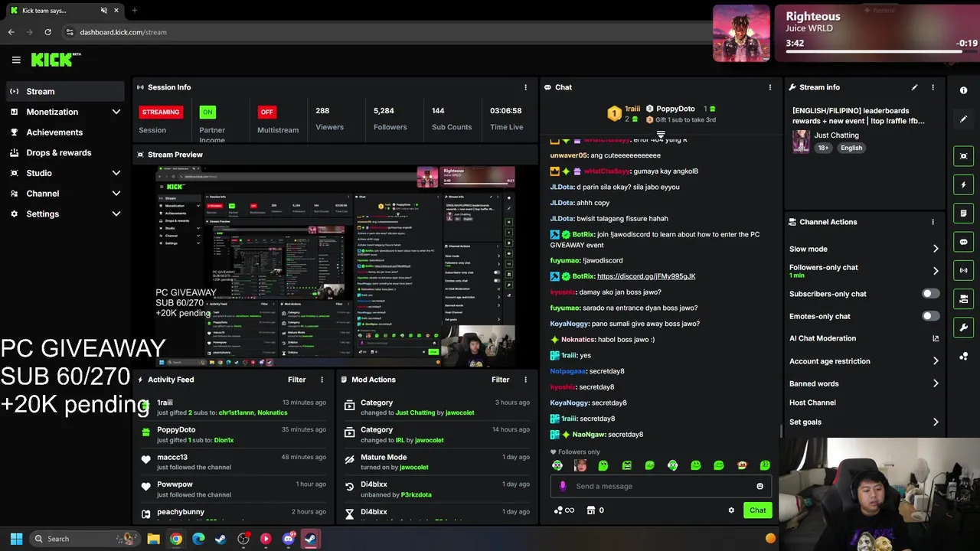
Task: Open Set goals options chevron
Action: coord(936,422)
